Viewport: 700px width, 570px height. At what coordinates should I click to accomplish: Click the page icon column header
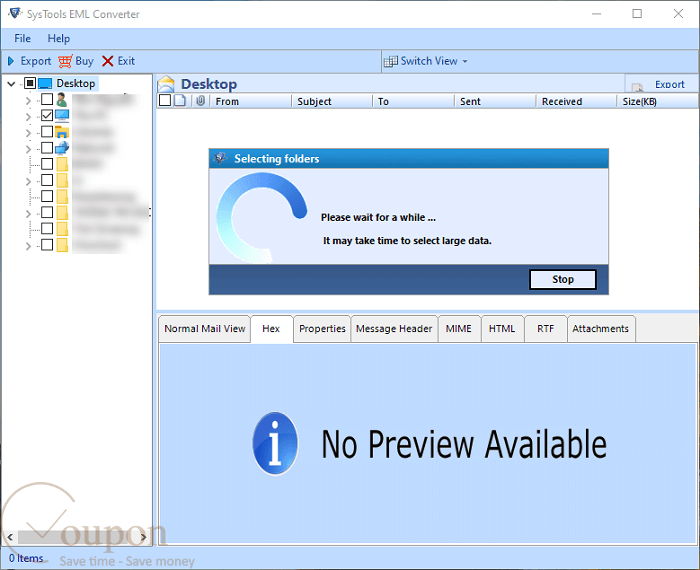pos(180,101)
